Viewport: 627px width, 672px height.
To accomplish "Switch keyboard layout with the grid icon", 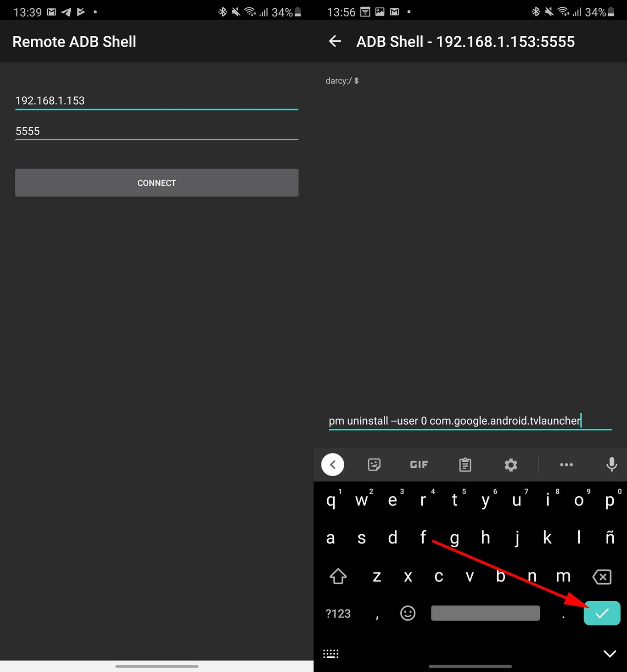I will click(x=331, y=653).
